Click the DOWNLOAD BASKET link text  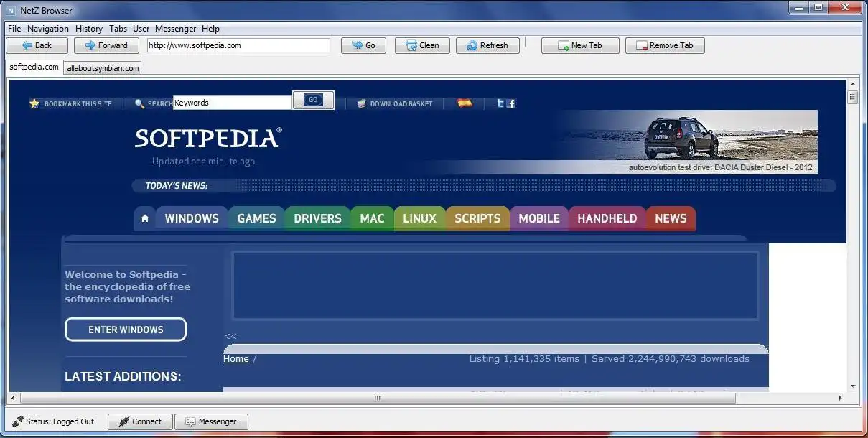click(x=401, y=104)
